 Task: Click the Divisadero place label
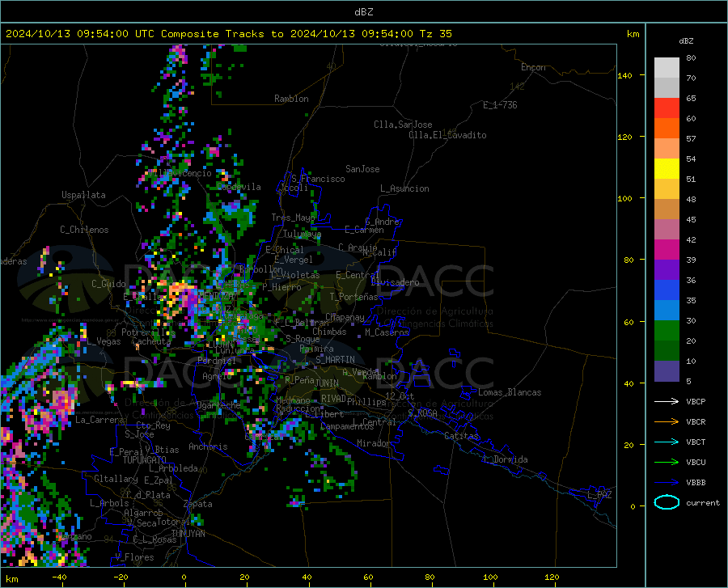395,282
